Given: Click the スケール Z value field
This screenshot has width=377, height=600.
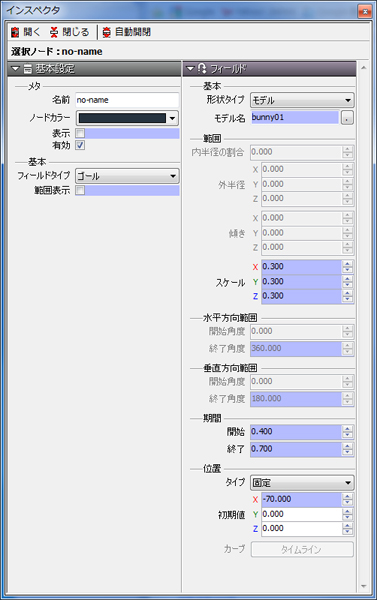Looking at the screenshot, I should [x=301, y=296].
